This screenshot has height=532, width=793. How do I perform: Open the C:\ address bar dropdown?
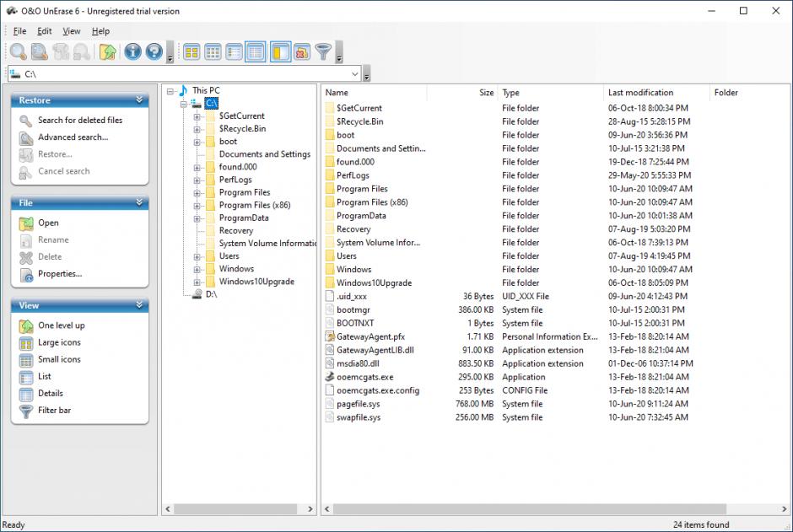tap(354, 73)
